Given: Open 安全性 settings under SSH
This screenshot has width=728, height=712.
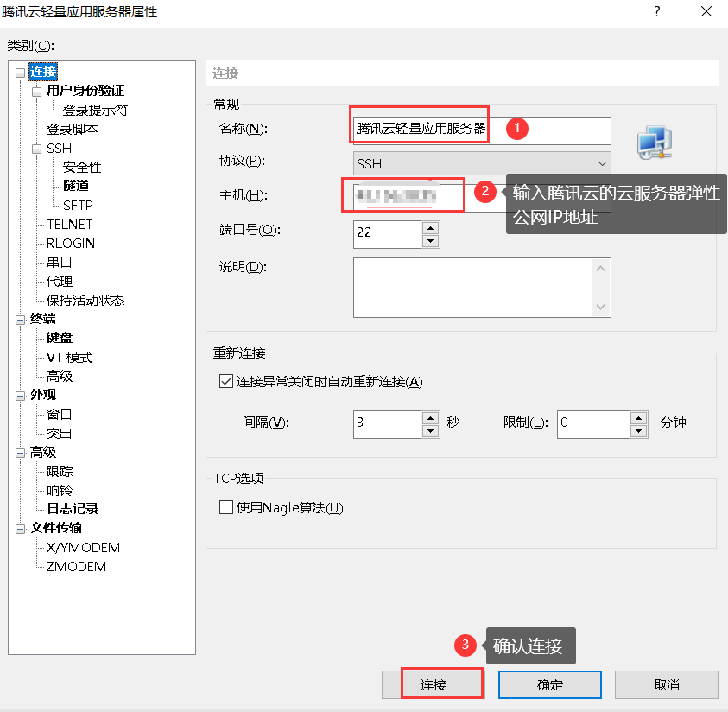Looking at the screenshot, I should pos(82,168).
